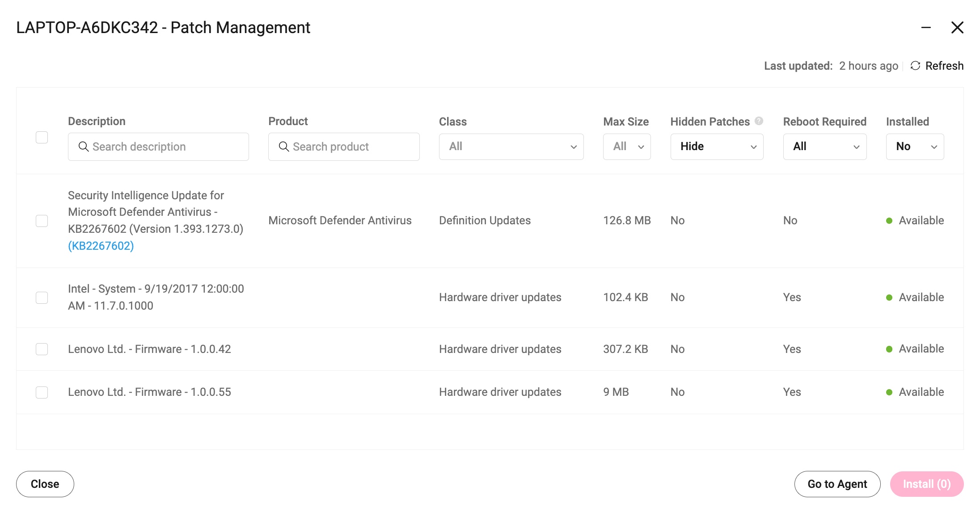
Task: Click the help icon next to Hidden Patches
Action: [x=759, y=121]
